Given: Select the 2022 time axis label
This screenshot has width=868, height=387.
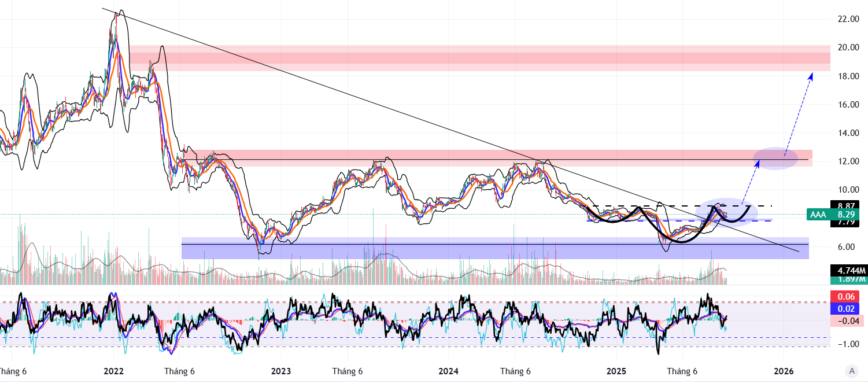Looking at the screenshot, I should click(113, 371).
